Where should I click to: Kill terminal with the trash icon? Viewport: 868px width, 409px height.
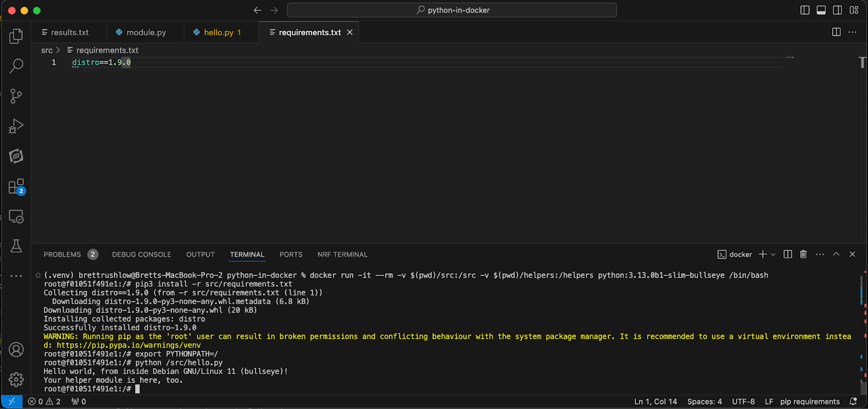coord(803,254)
